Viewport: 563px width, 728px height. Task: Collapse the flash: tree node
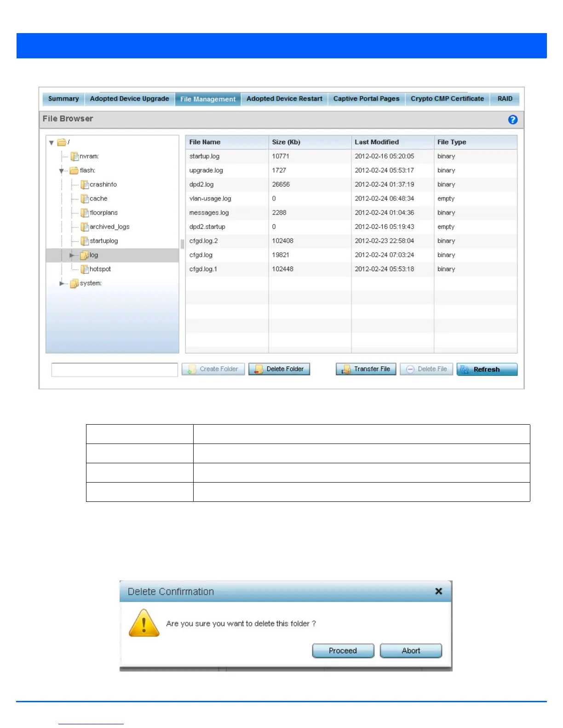coord(61,171)
